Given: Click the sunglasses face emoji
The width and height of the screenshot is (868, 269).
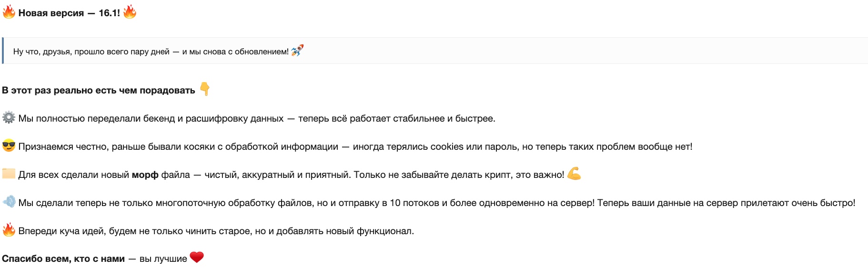Looking at the screenshot, I should (x=9, y=145).
